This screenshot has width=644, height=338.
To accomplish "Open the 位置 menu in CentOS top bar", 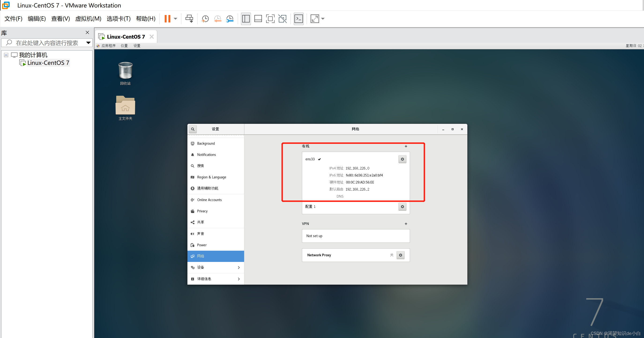I will click(124, 46).
